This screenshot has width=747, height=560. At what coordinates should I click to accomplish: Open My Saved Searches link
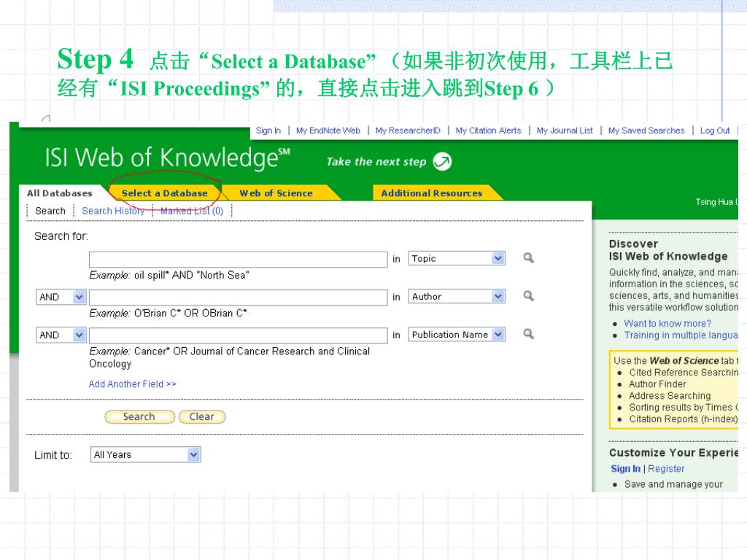pyautogui.click(x=646, y=131)
